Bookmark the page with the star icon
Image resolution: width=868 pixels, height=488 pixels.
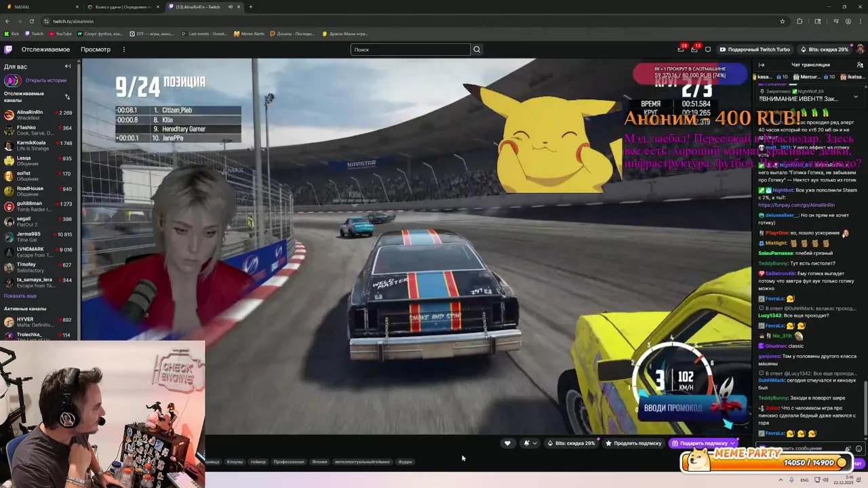[783, 21]
